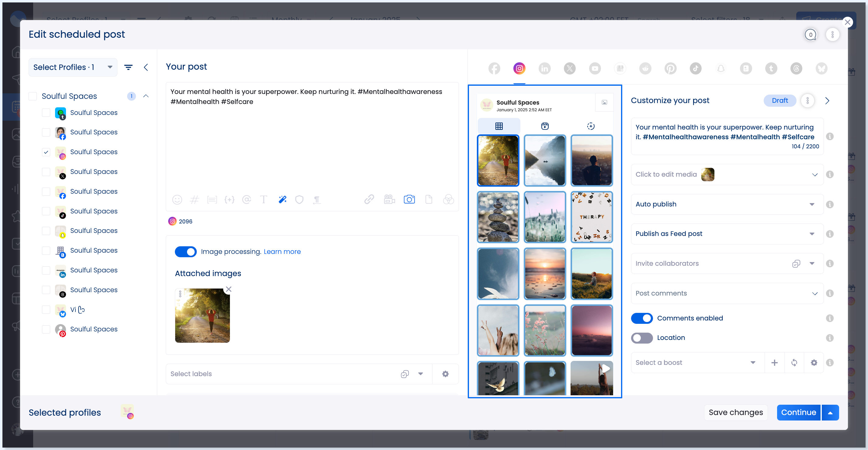Image resolution: width=868 pixels, height=450 pixels.
Task: Add a new boost with plus icon
Action: 774,362
